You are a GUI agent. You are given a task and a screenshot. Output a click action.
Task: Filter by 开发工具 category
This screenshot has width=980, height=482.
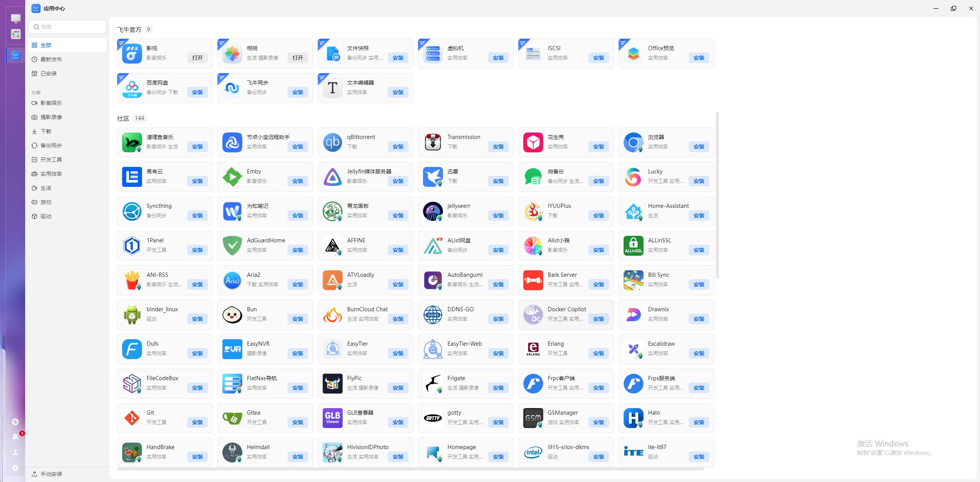pos(51,160)
